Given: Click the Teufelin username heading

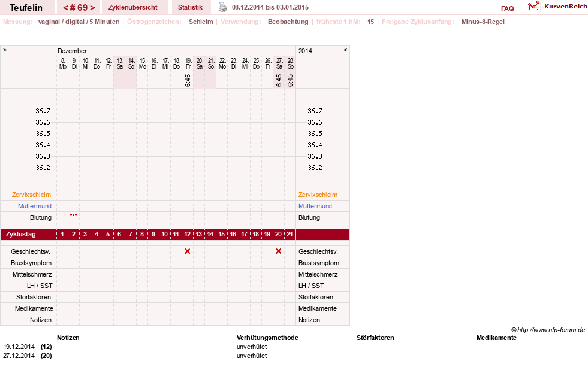Looking at the screenshot, I should pyautogui.click(x=26, y=8).
